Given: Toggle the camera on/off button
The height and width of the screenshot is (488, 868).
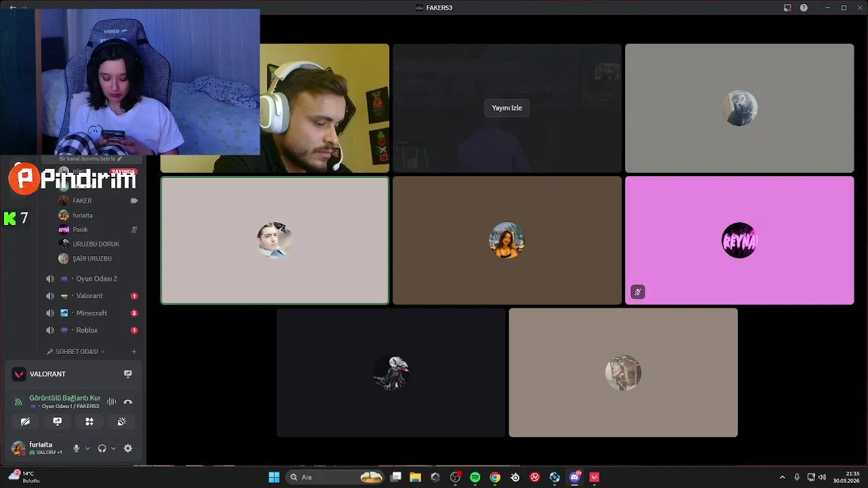Looking at the screenshot, I should tap(25, 422).
